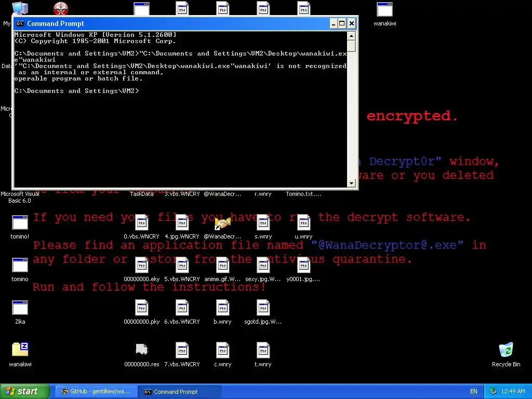Click the red circular desktop icon at top
The height and width of the screenshot is (399, 532).
[x=61, y=8]
